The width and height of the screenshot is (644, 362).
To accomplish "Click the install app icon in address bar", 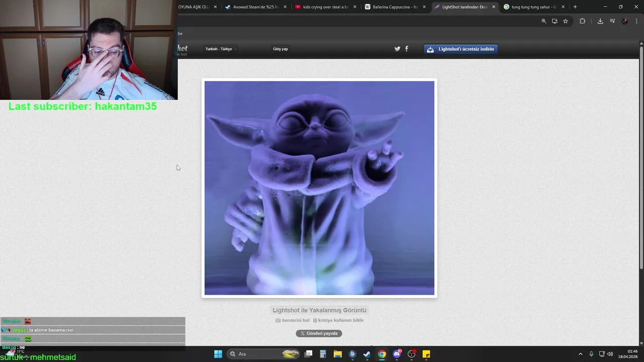I will [x=554, y=21].
